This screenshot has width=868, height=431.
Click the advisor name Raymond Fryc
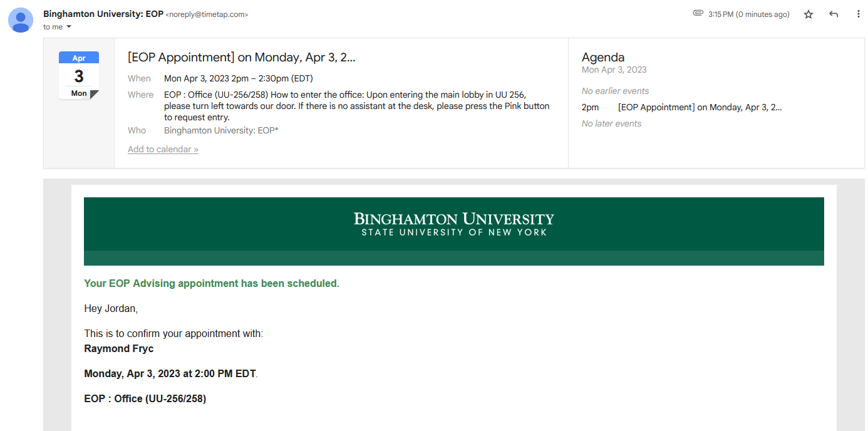tap(118, 348)
